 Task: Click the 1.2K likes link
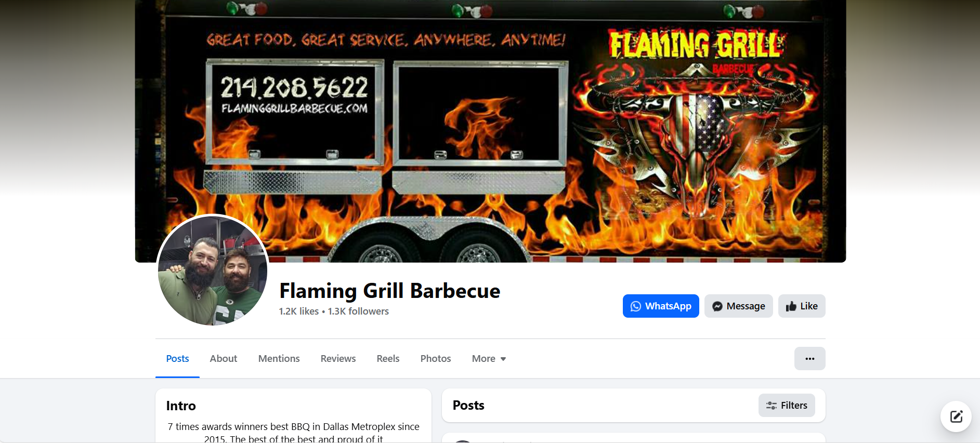click(299, 311)
